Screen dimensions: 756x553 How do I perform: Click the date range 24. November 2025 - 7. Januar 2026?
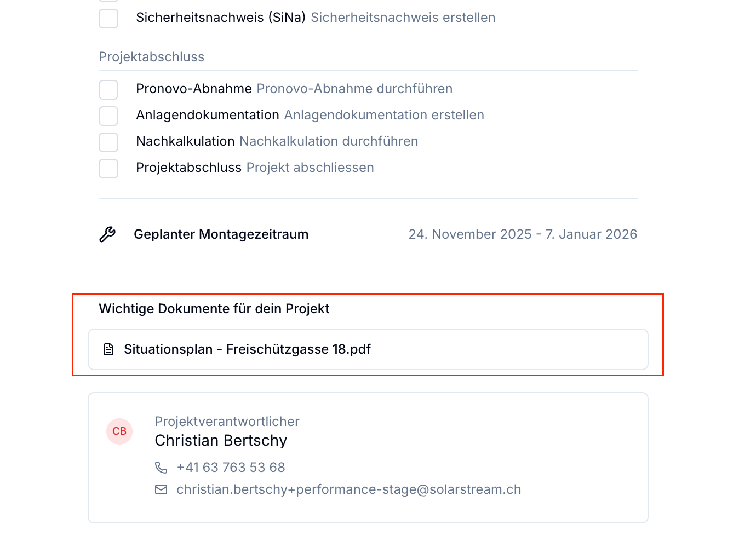(x=523, y=234)
